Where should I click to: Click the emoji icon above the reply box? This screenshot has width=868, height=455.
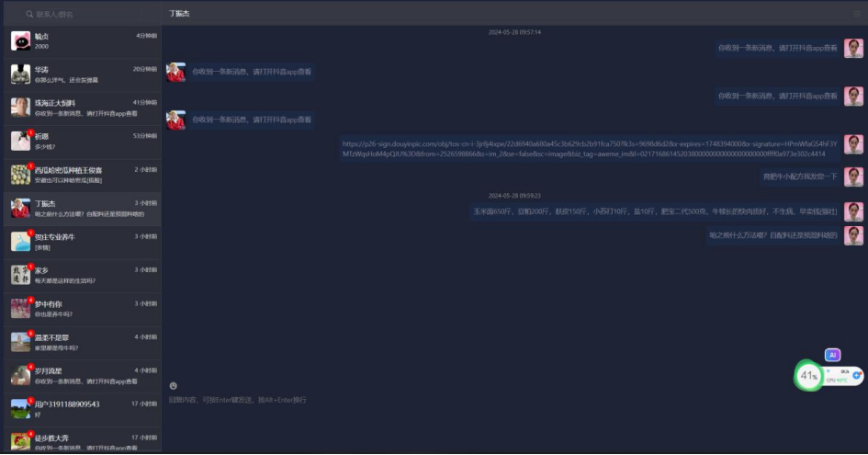coord(173,385)
